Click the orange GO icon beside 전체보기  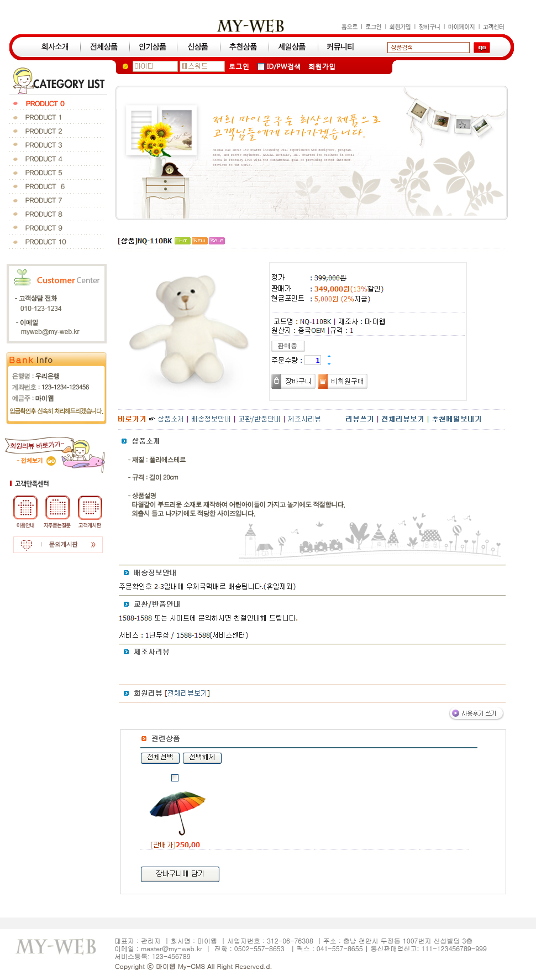(51, 461)
